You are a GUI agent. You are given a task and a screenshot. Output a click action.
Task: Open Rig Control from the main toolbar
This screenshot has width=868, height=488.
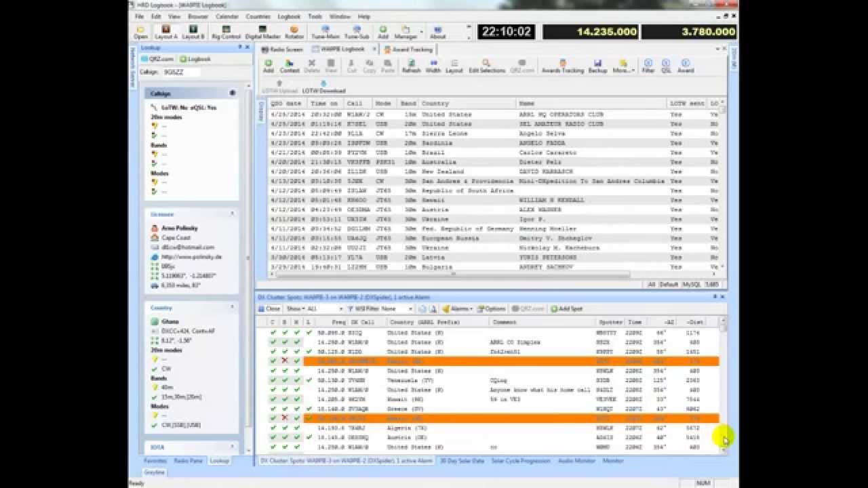[x=226, y=33]
